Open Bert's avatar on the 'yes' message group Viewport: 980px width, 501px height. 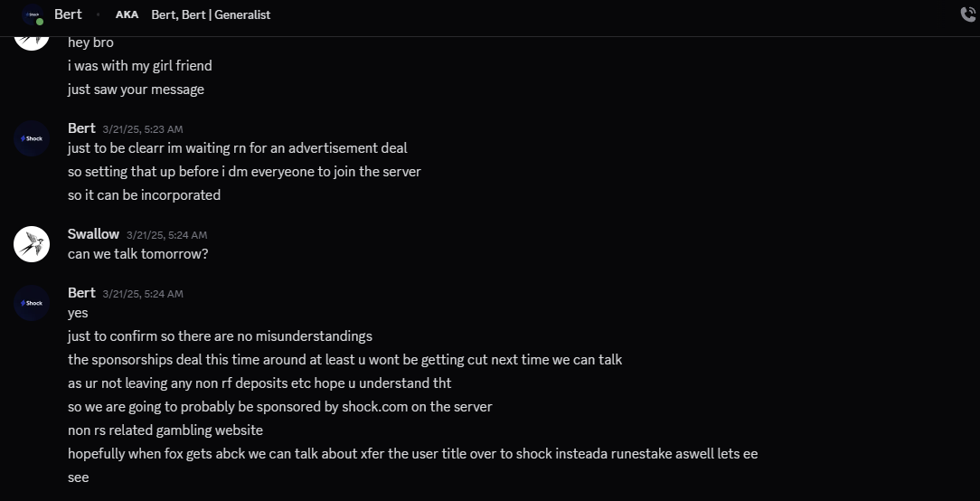(32, 303)
